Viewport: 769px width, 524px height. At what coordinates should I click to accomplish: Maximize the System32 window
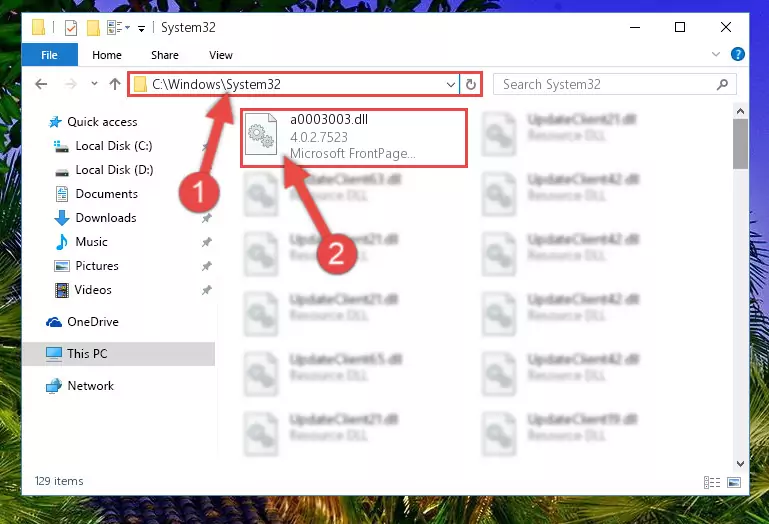(680, 27)
